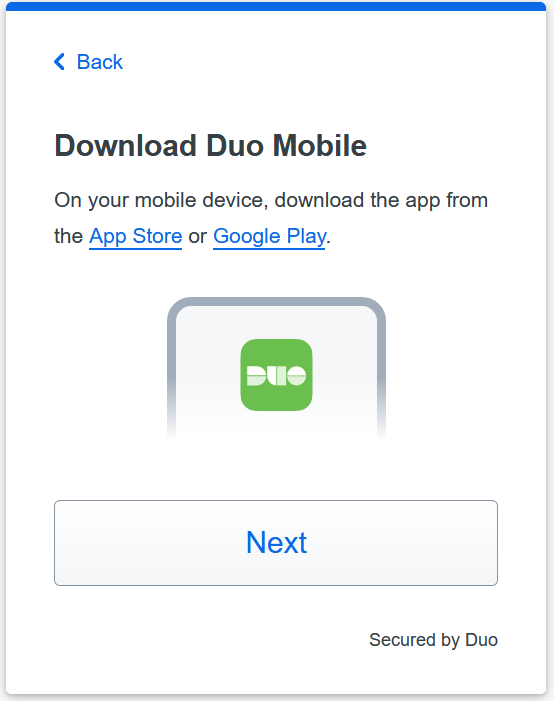Image resolution: width=554 pixels, height=701 pixels.
Task: Click the Next button
Action: tap(276, 543)
